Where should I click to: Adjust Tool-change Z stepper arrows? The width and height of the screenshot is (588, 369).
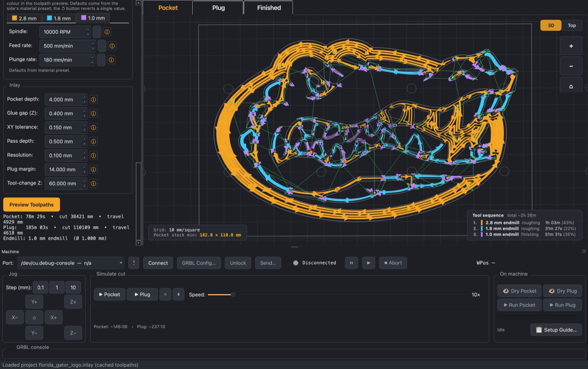85,184
